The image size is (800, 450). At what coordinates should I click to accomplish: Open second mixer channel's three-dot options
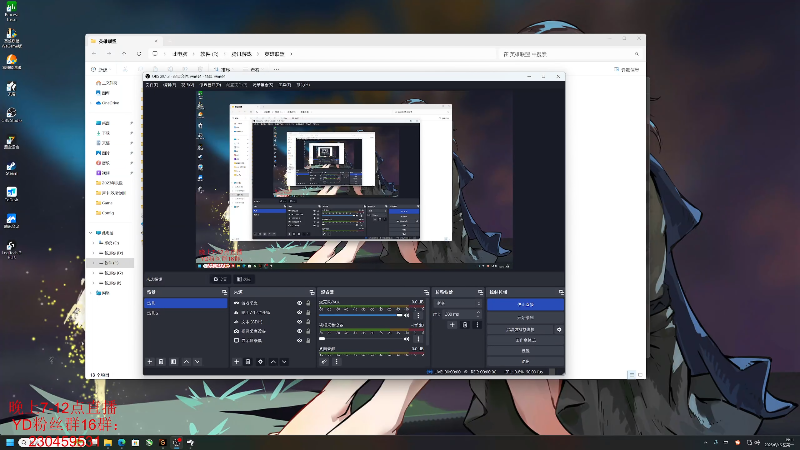coord(418,339)
